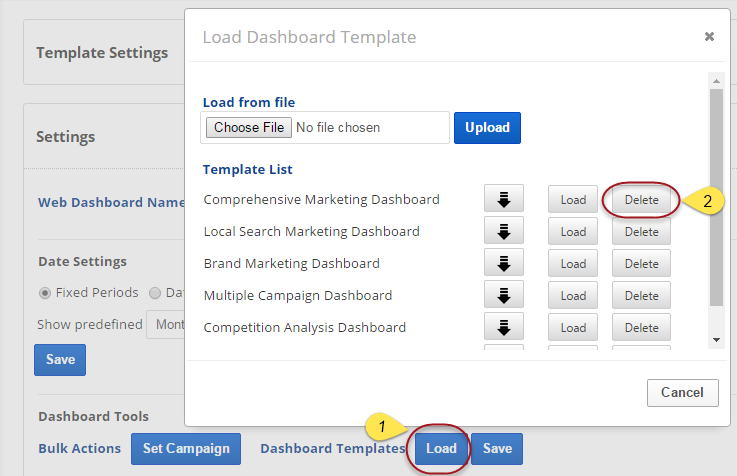The width and height of the screenshot is (737, 476).
Task: Load the Comprehensive Marketing Dashboard template
Action: [x=573, y=199]
